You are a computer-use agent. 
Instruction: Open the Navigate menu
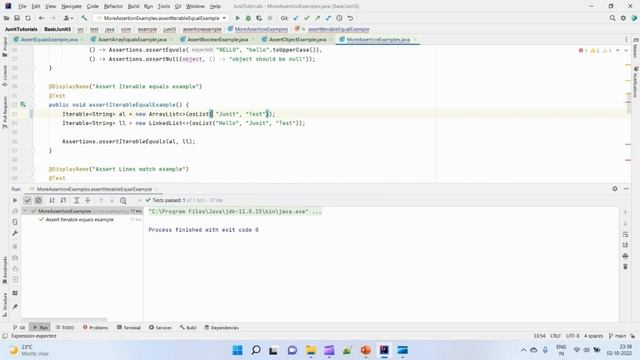pyautogui.click(x=71, y=6)
